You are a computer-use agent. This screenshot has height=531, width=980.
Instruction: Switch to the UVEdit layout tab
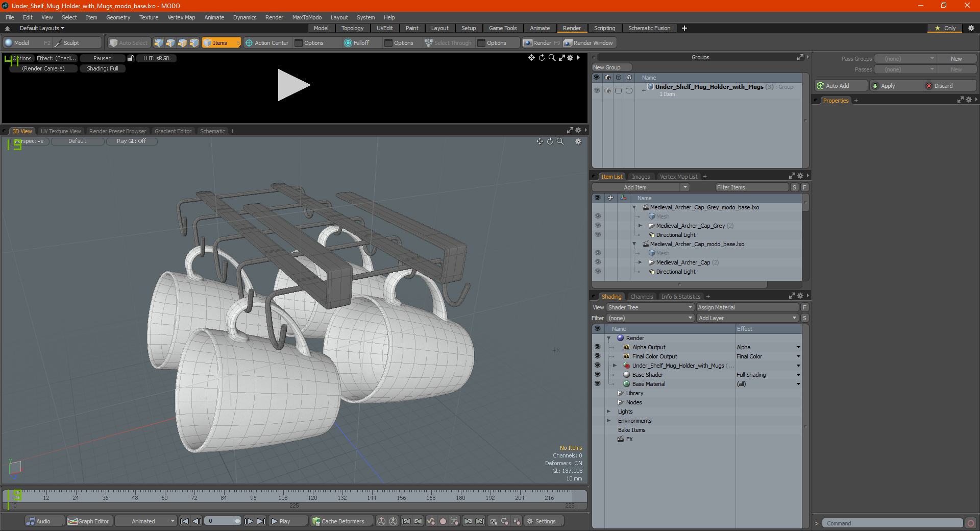click(384, 28)
